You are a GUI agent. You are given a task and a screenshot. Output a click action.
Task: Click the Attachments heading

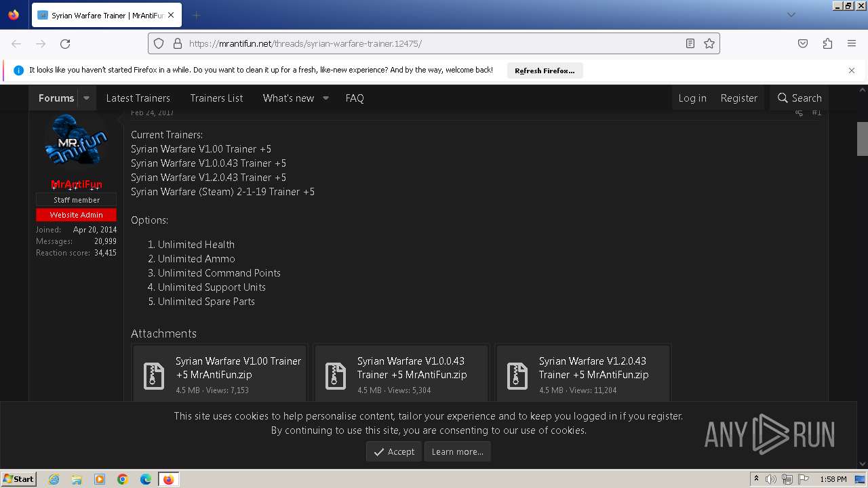[163, 333]
